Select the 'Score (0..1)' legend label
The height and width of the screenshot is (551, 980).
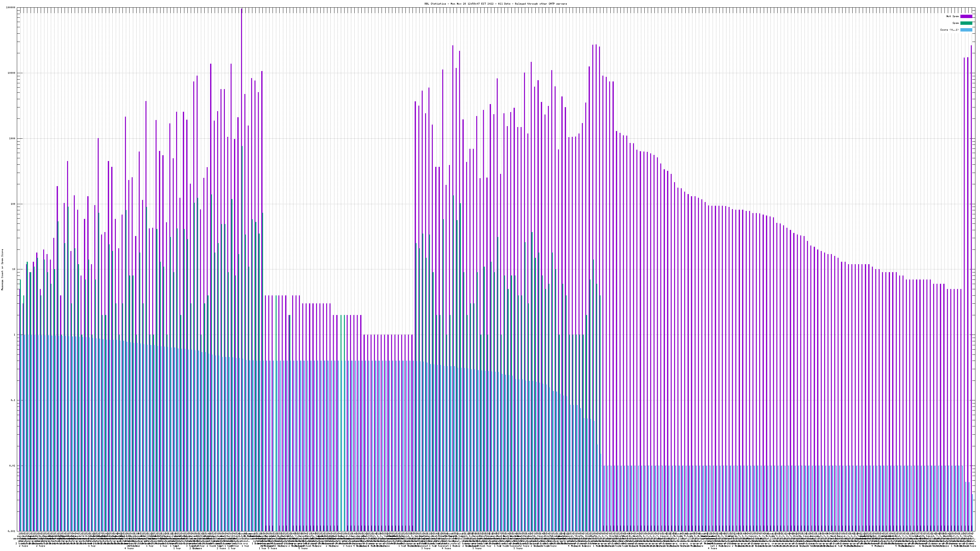click(949, 30)
